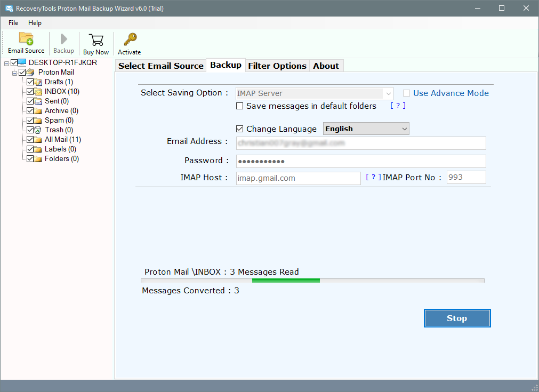Image resolution: width=539 pixels, height=392 pixels.
Task: Uncheck the Sent folder checkbox
Action: (30, 101)
